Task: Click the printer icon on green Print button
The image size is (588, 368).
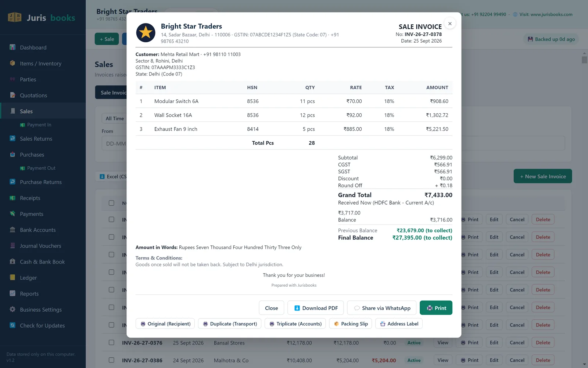Action: point(430,308)
